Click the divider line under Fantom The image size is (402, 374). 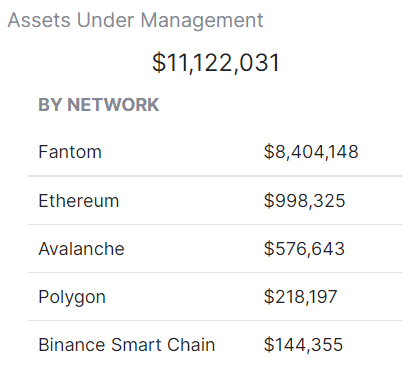coord(215,176)
